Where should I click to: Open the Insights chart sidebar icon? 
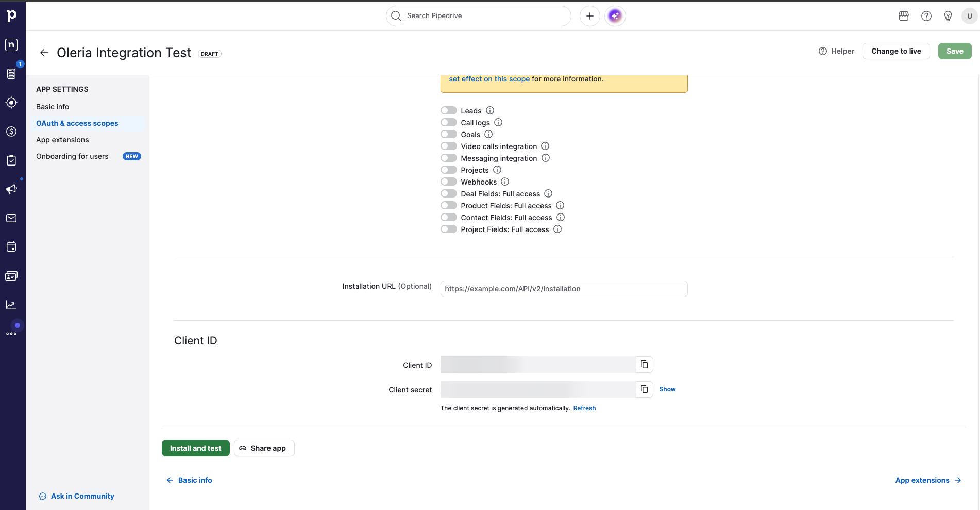11,305
